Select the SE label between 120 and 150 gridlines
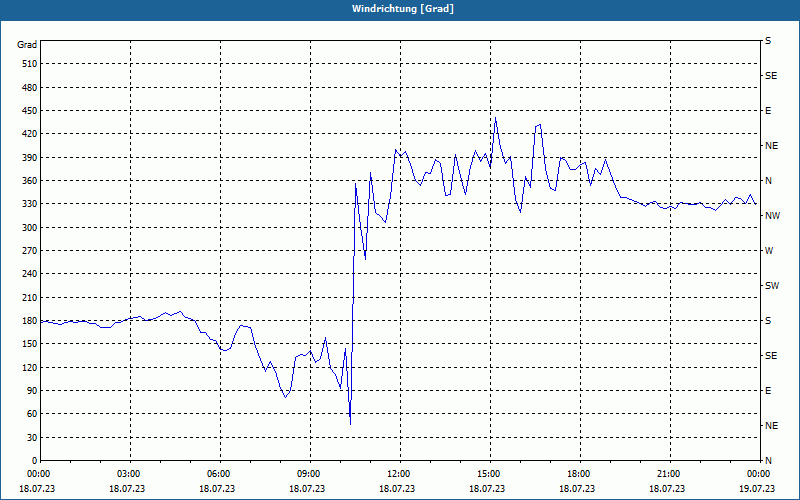 pyautogui.click(x=771, y=356)
